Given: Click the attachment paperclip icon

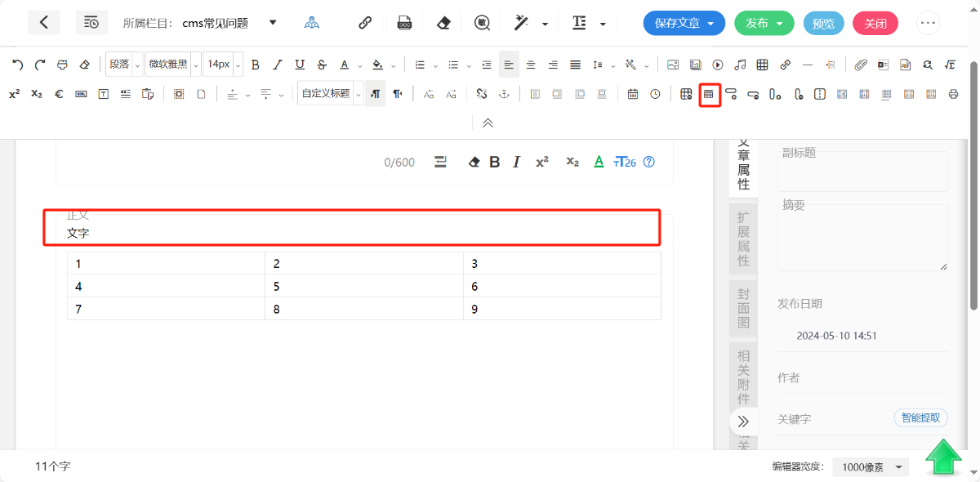Looking at the screenshot, I should click(861, 65).
